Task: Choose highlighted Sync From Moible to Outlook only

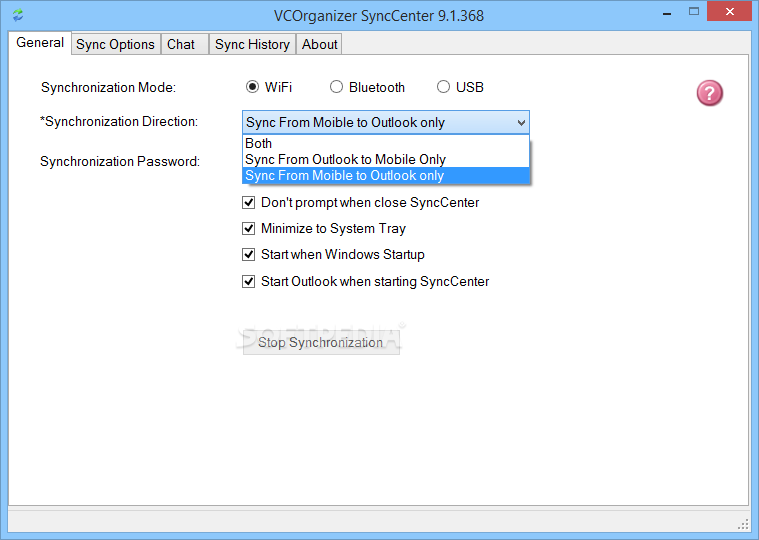Action: point(386,176)
